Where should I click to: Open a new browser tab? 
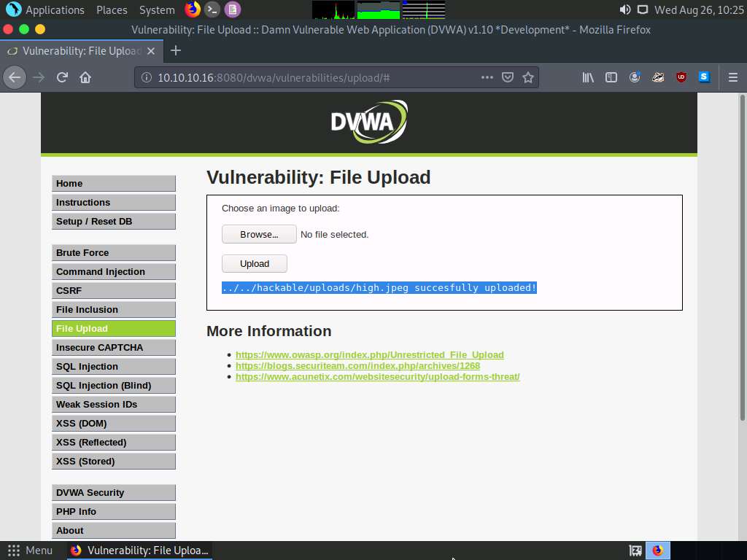tap(175, 50)
